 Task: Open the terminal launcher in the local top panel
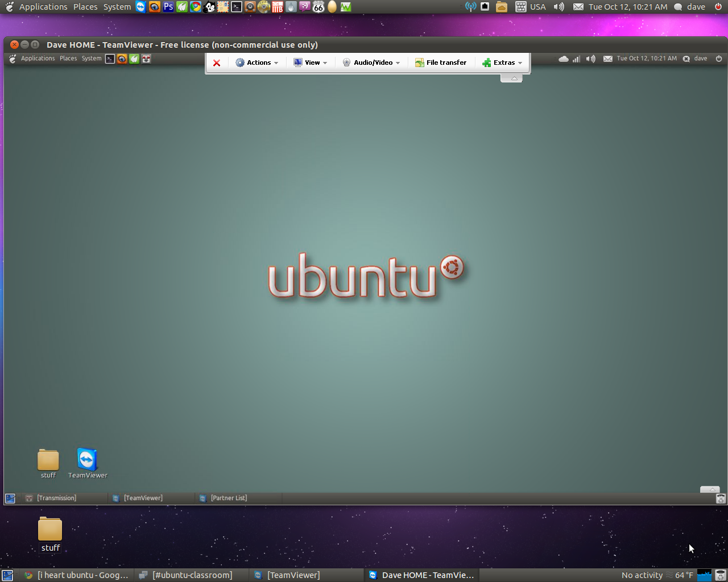tap(237, 7)
